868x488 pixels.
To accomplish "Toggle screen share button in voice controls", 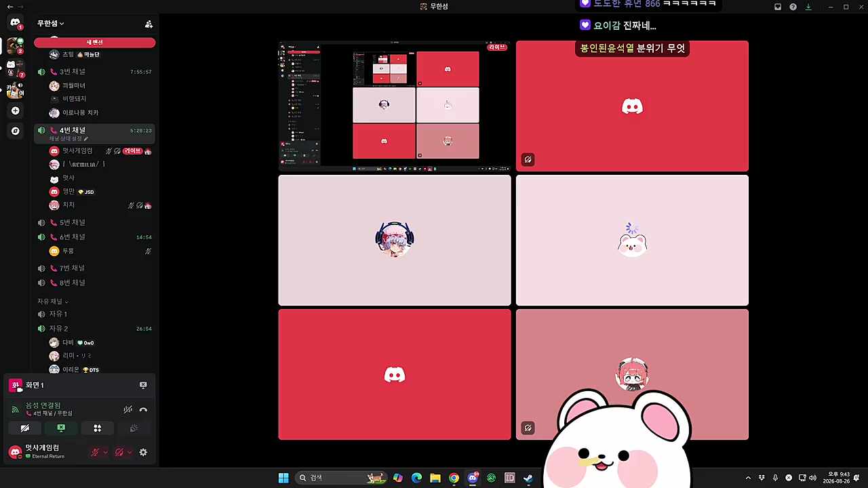I will coord(61,428).
